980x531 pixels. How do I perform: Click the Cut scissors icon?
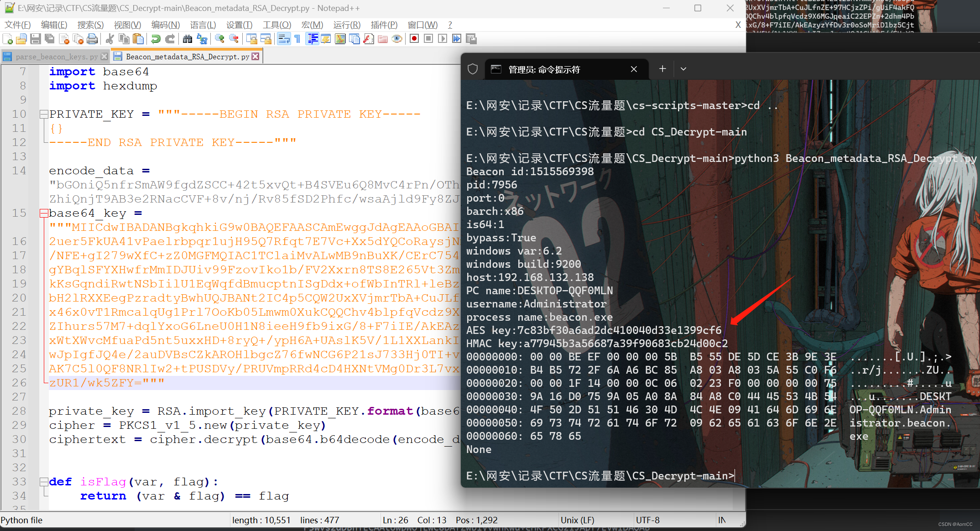[109, 39]
